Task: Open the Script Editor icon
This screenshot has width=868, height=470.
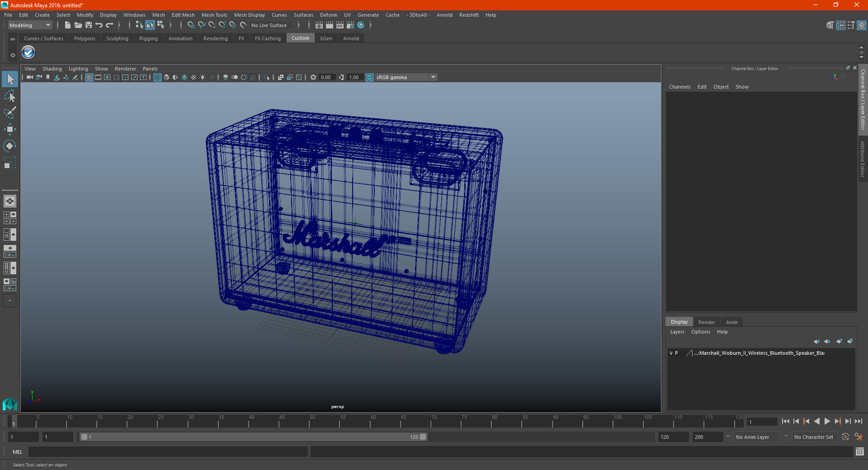Action: pyautogui.click(x=860, y=451)
